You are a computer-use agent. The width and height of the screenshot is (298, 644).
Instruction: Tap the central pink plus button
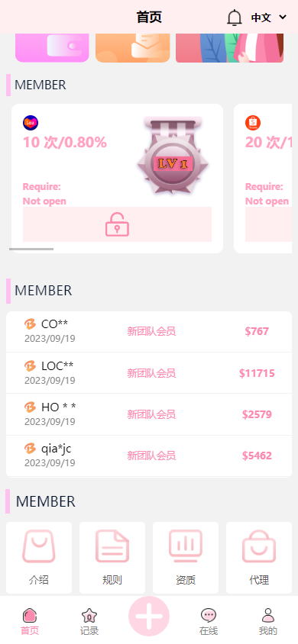(x=149, y=617)
